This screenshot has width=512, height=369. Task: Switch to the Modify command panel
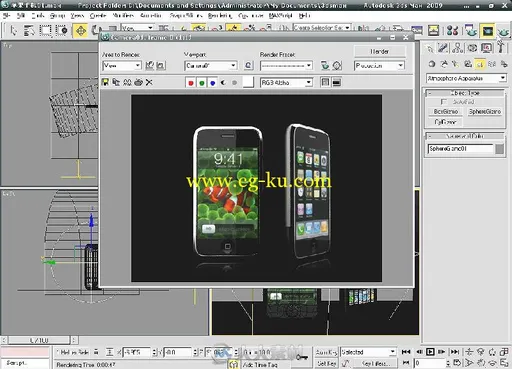[443, 48]
